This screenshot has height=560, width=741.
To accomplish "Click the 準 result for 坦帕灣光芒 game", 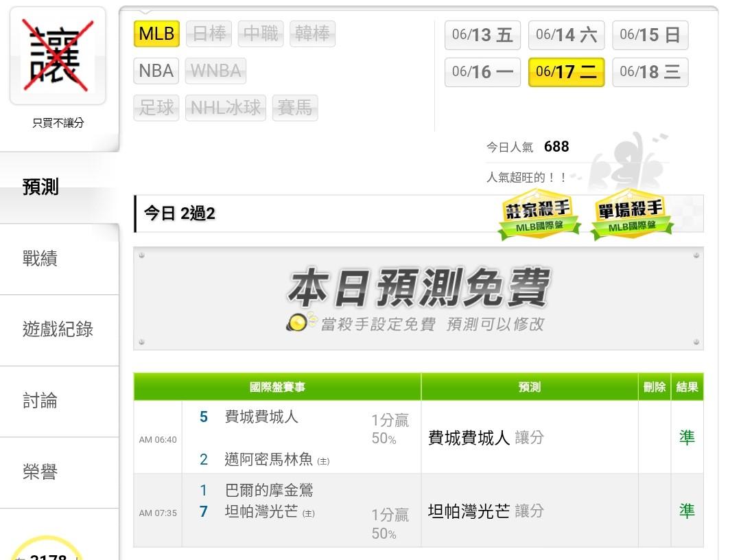I will tap(687, 511).
